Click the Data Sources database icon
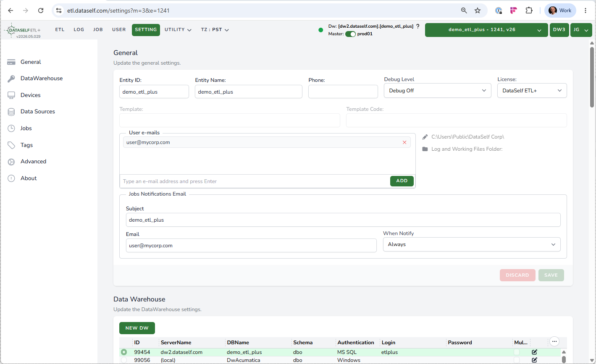The width and height of the screenshot is (596, 364). tap(11, 112)
